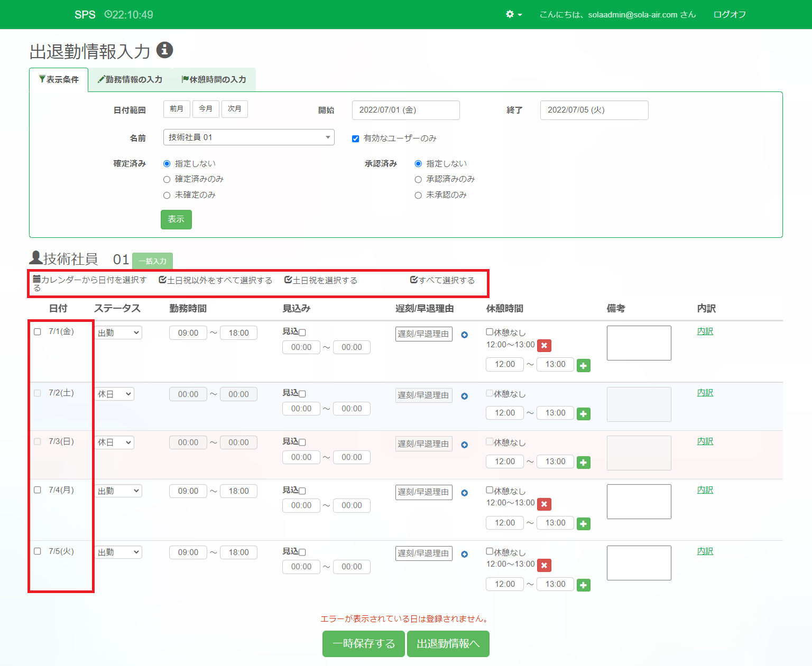812x666 pixels.
Task: Expand status dropdown for 7/1 showing 出勤
Action: 118,333
